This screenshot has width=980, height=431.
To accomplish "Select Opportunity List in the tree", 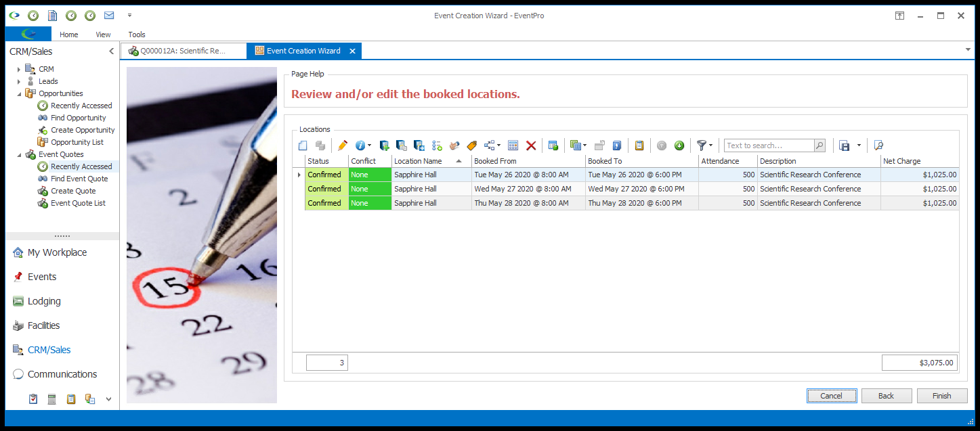I will (77, 142).
